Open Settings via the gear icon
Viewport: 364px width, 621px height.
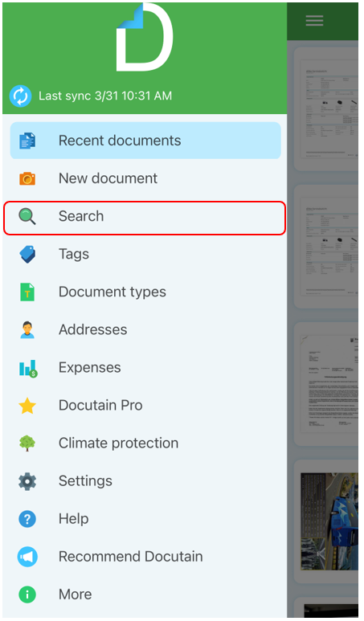coord(27,481)
